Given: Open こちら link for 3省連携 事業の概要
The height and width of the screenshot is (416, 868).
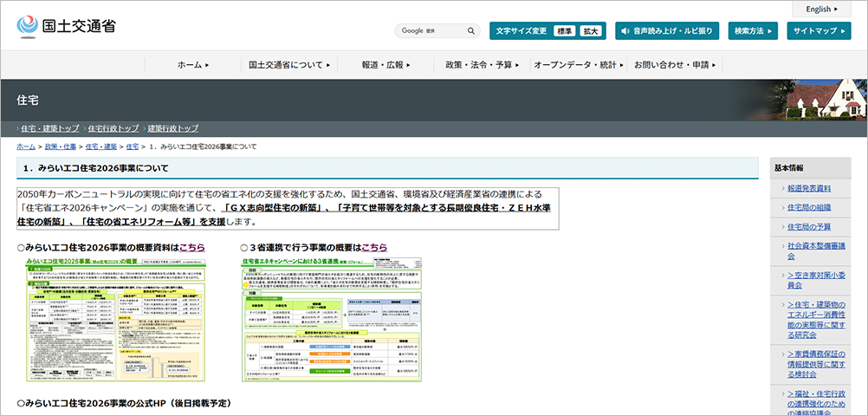Looking at the screenshot, I should click(x=374, y=247).
